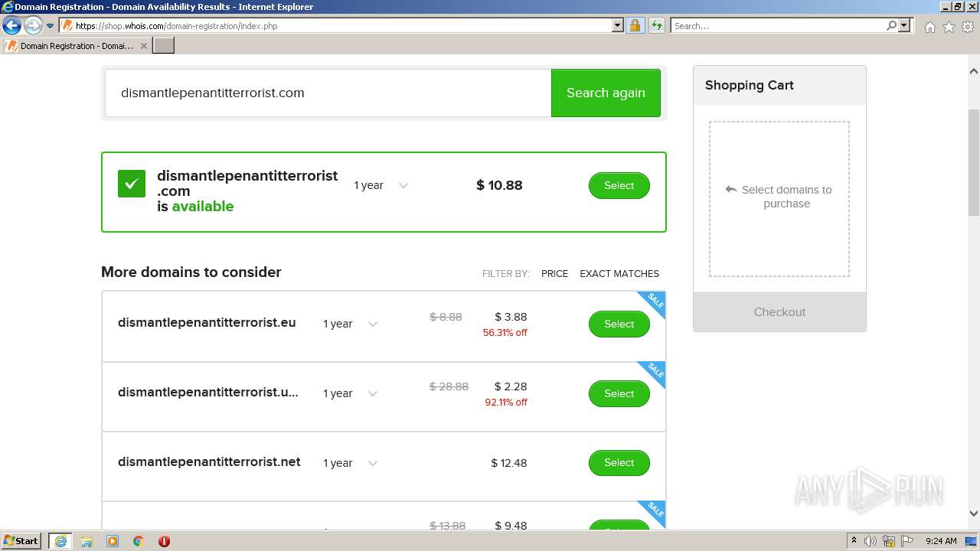Expand the 1 year dropdown for $2.28 domain
The height and width of the screenshot is (551, 980).
351,393
